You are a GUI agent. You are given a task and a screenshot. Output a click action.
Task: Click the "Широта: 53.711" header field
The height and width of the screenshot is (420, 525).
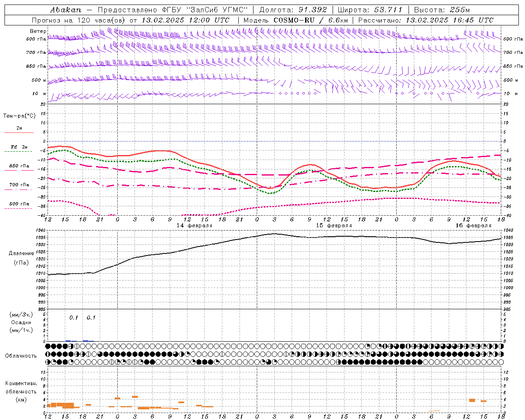(370, 10)
